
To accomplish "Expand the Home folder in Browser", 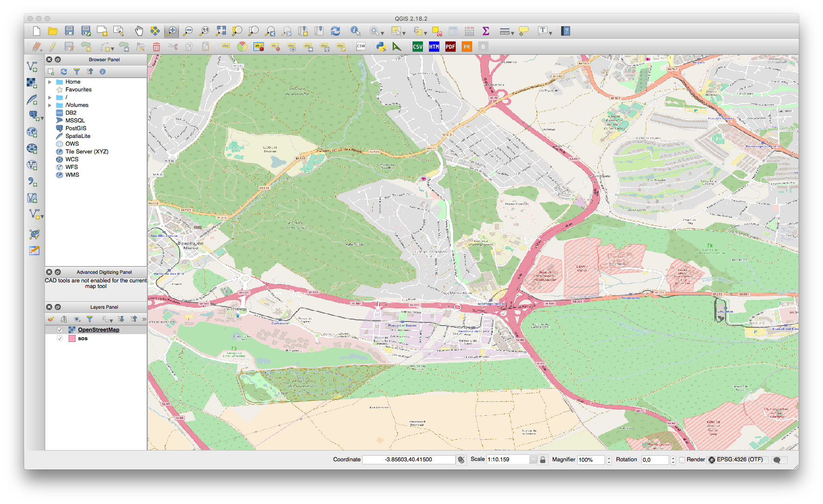I will pos(50,82).
